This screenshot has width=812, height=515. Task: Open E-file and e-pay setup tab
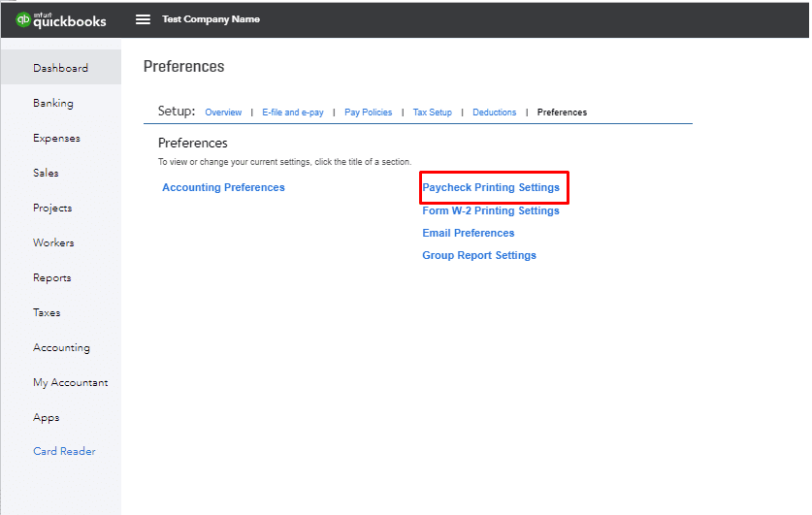293,113
